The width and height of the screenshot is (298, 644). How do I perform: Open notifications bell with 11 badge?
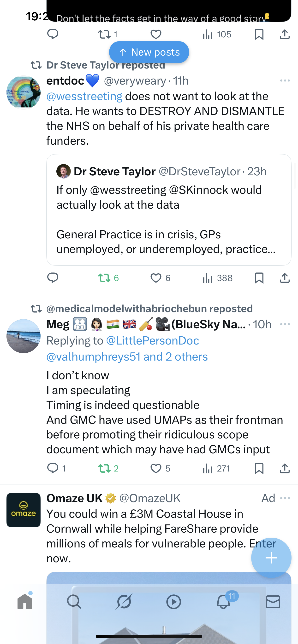tap(223, 602)
